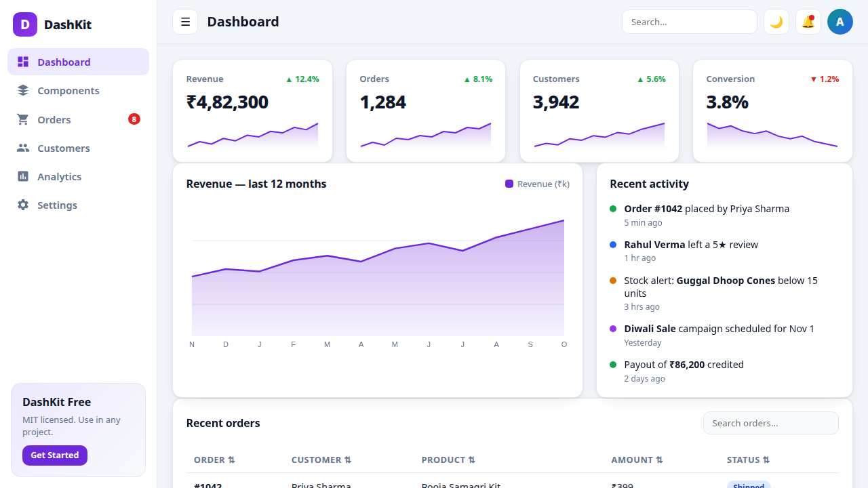Click the Customers people icon
The height and width of the screenshot is (488, 868).
tap(23, 148)
